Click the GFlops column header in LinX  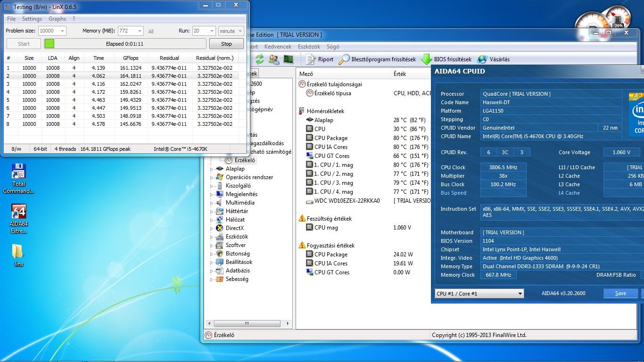point(131,58)
